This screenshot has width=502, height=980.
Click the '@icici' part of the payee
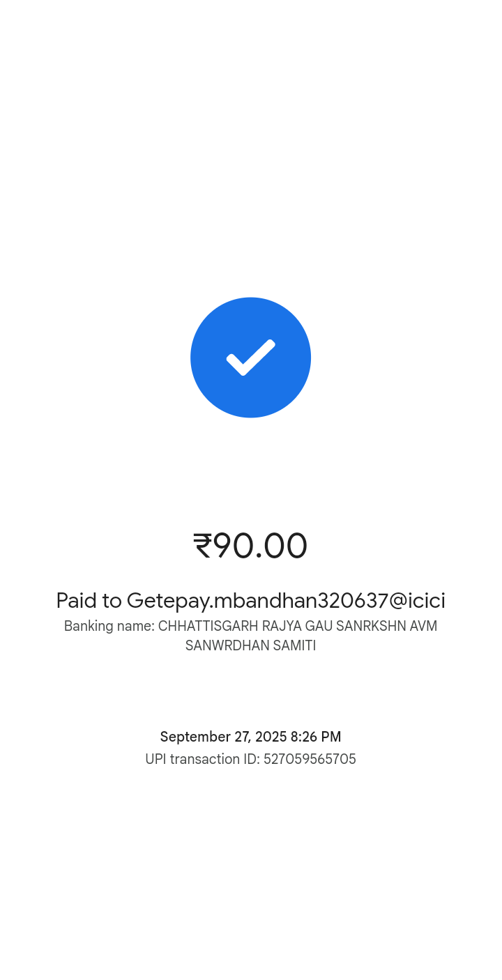pyautogui.click(x=417, y=601)
